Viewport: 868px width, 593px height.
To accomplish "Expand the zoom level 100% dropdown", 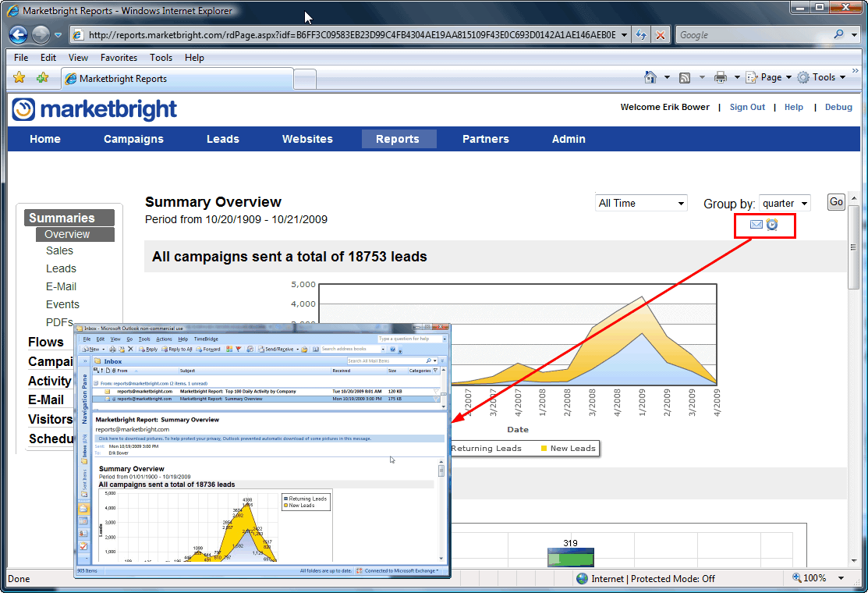I will [841, 578].
